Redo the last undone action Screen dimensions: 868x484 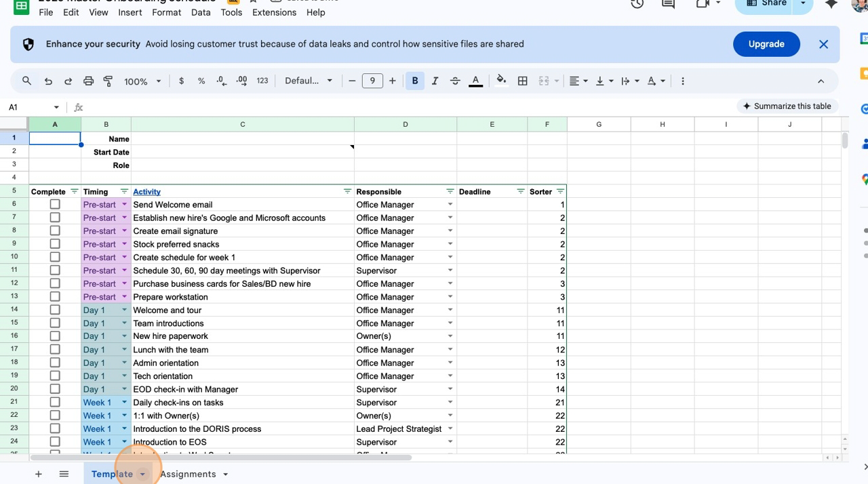click(x=68, y=81)
